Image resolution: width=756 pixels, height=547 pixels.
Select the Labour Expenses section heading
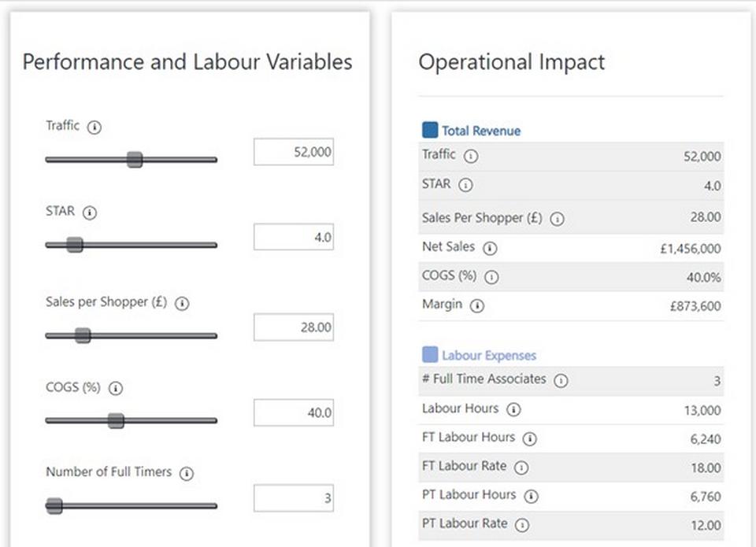click(x=488, y=355)
